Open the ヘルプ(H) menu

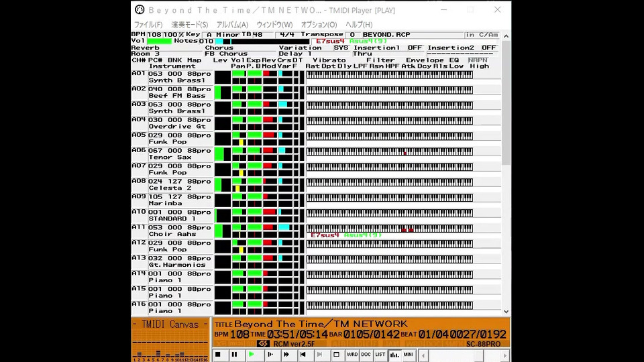click(358, 25)
